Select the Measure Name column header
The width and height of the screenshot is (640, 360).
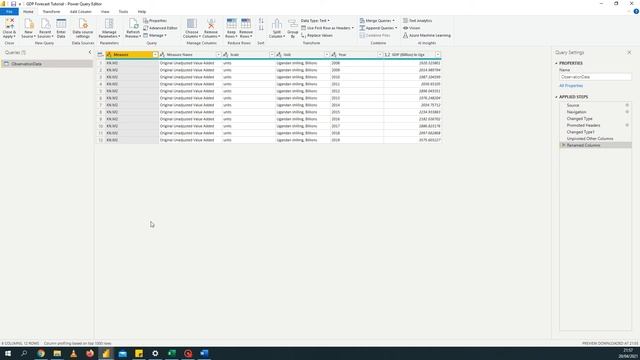pos(190,55)
